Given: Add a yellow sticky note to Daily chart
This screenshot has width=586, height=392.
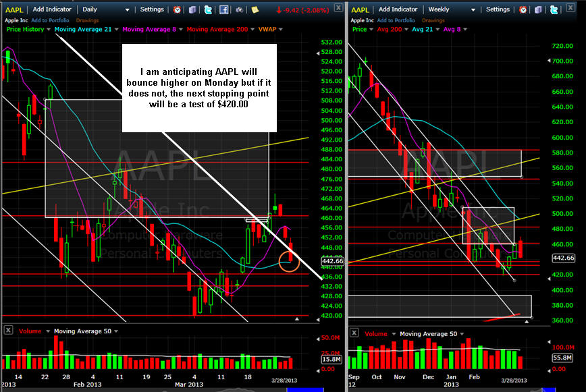Looking at the screenshot, I should 255,9.
